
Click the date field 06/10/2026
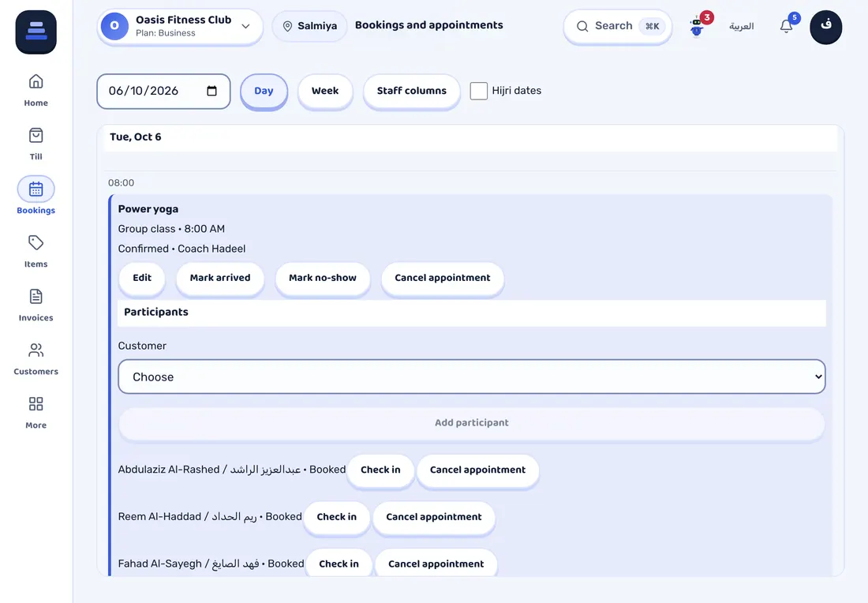[x=163, y=92]
